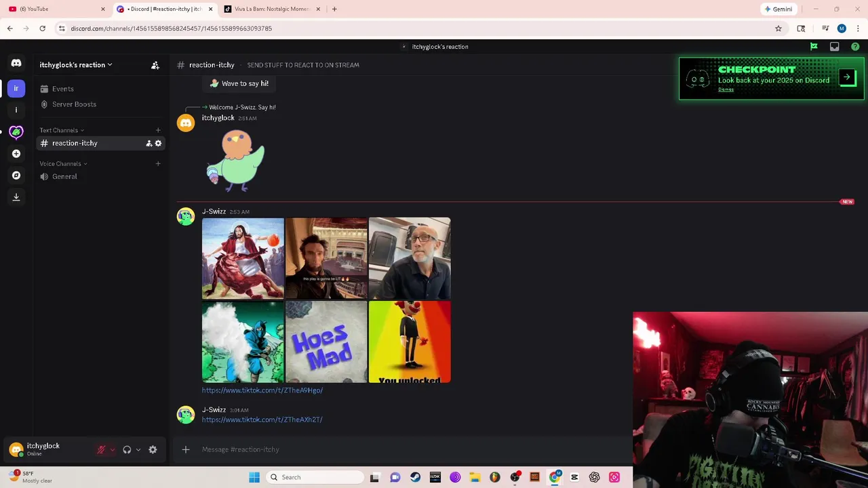
Task: Open weather widget showing 58°F
Action: coord(31,477)
